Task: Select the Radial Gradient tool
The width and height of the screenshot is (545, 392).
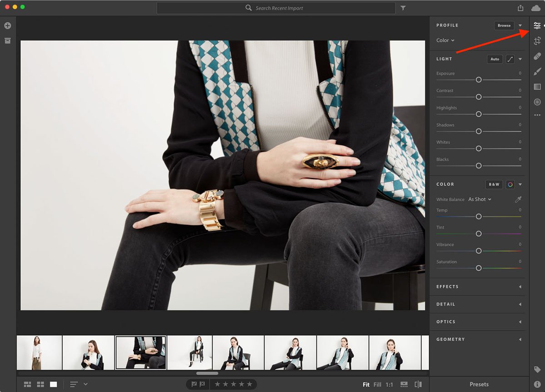Action: click(537, 102)
